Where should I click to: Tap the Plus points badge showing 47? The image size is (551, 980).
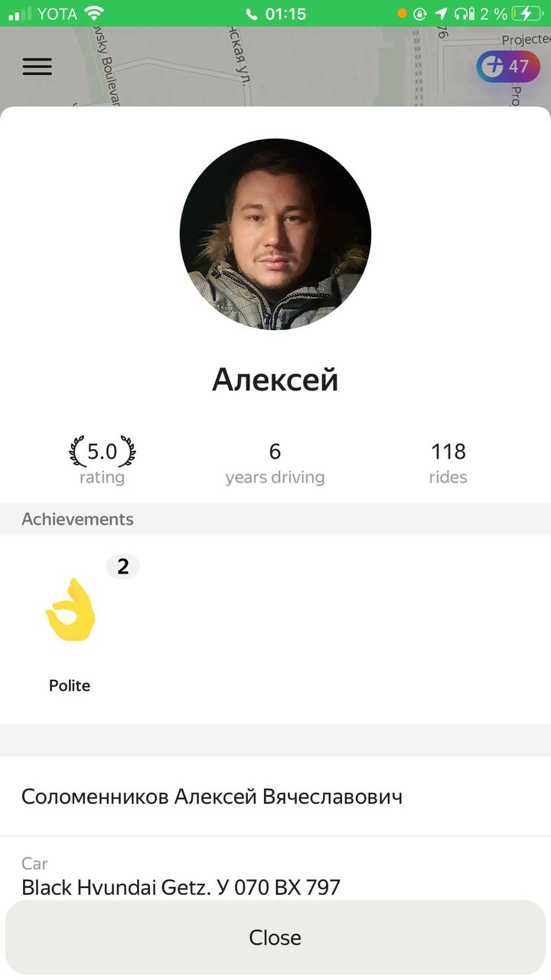pyautogui.click(x=508, y=67)
